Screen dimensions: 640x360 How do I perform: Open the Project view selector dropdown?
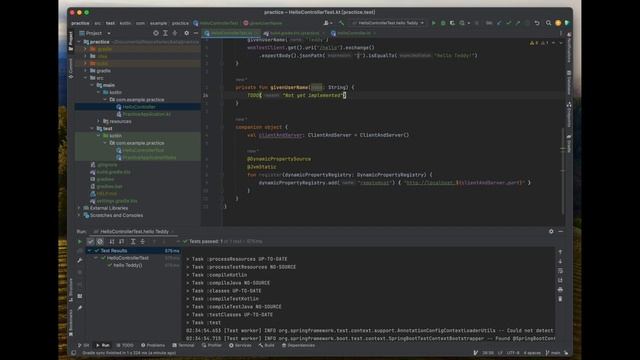[x=95, y=33]
